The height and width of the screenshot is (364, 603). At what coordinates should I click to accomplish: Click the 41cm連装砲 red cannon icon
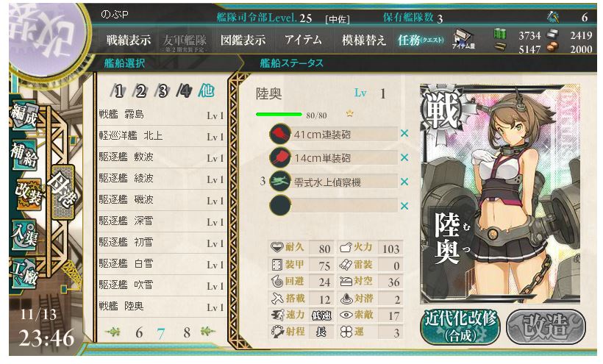280,134
